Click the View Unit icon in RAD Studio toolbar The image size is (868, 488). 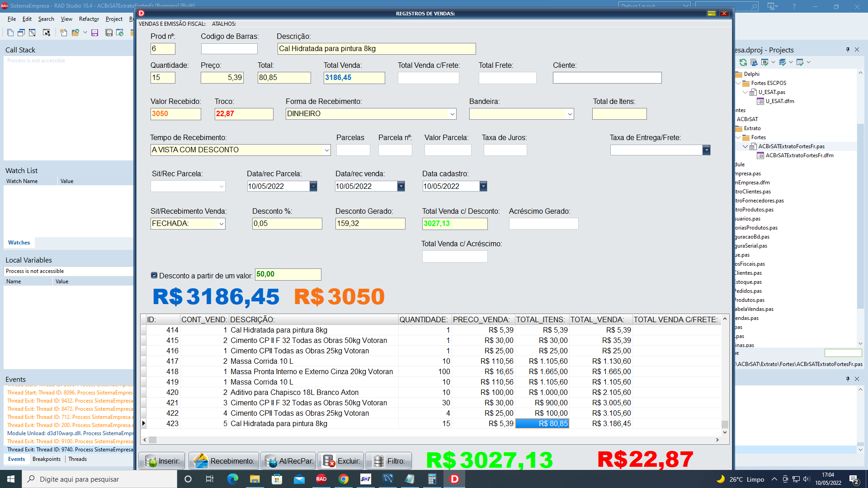click(10, 33)
